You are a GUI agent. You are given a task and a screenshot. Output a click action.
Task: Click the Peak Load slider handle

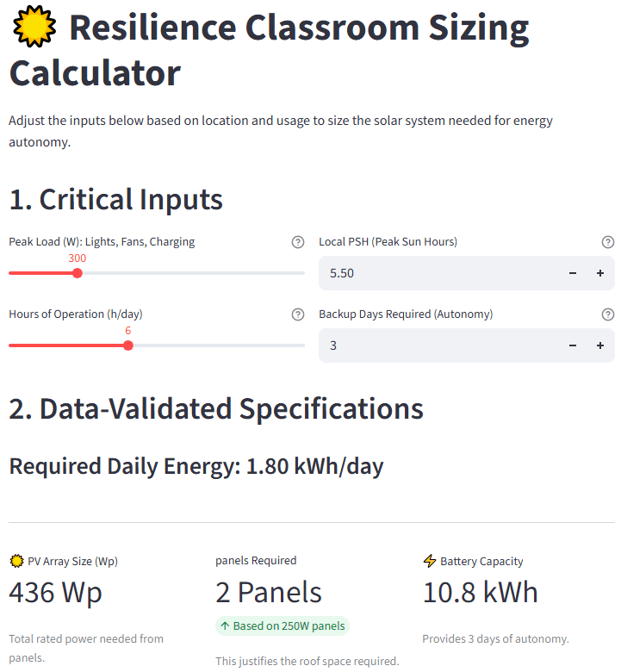(x=78, y=273)
